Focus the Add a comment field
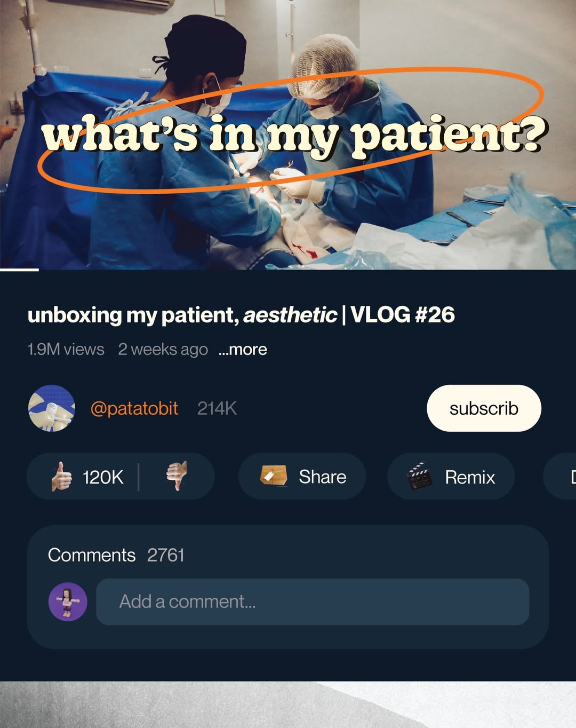Screen dimensions: 576x728 (x=313, y=602)
